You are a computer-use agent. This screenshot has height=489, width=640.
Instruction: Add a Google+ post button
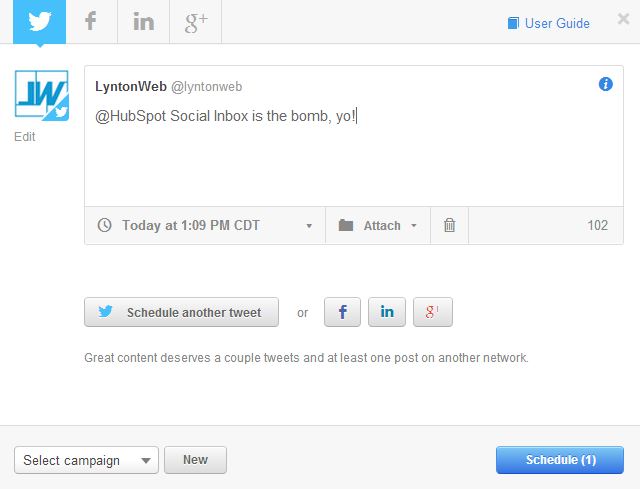pos(433,312)
